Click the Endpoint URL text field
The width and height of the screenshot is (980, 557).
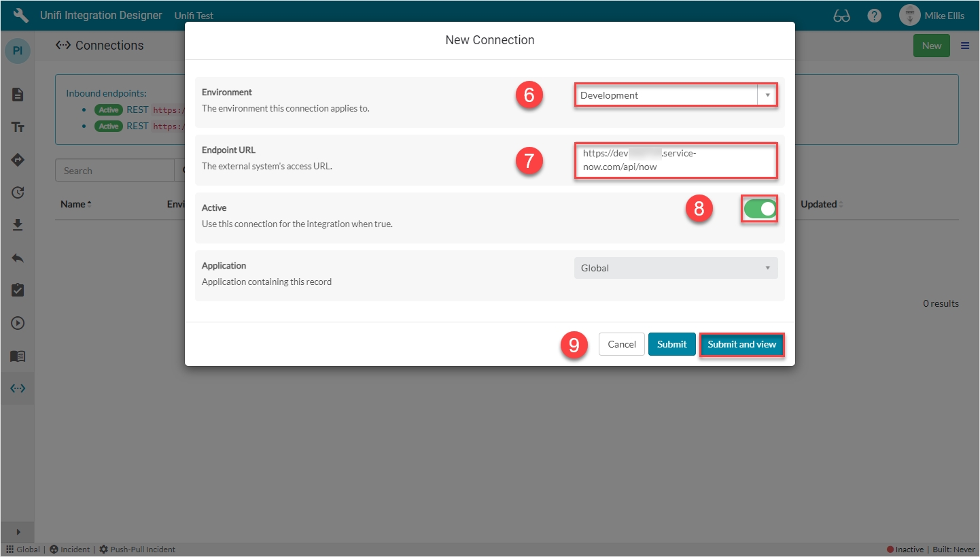point(676,161)
